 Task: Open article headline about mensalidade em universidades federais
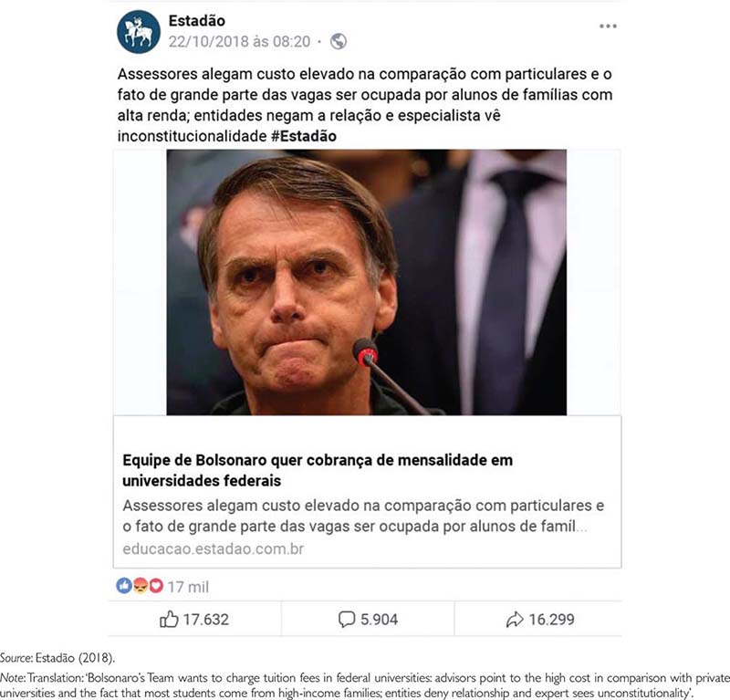[318, 470]
